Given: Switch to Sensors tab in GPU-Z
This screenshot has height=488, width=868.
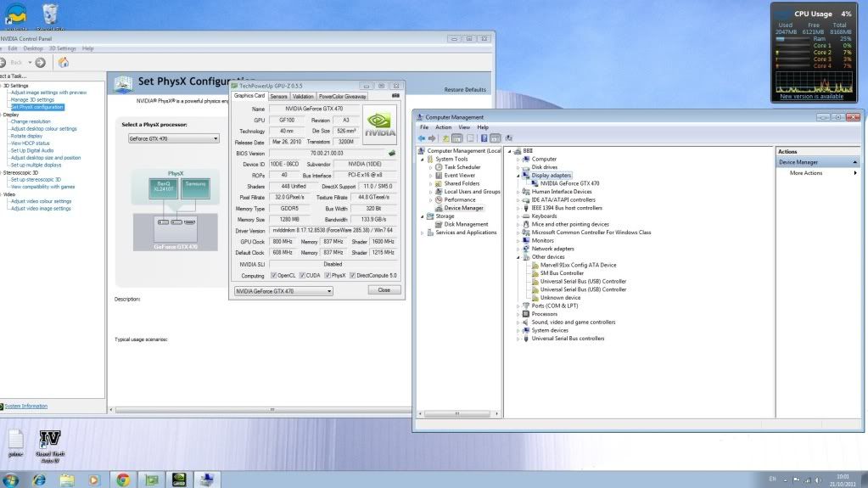Looking at the screenshot, I should pos(278,97).
